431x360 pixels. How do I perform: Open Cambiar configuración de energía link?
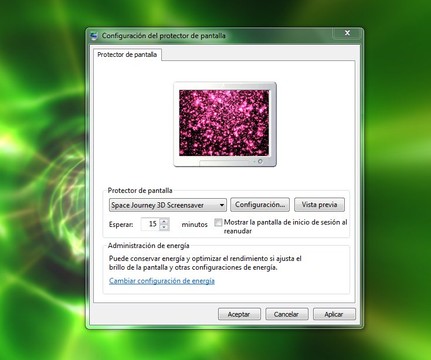(162, 281)
